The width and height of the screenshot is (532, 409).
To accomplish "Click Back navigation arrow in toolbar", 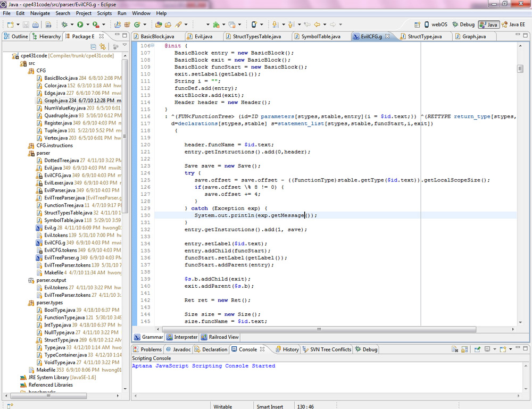I will [x=317, y=24].
